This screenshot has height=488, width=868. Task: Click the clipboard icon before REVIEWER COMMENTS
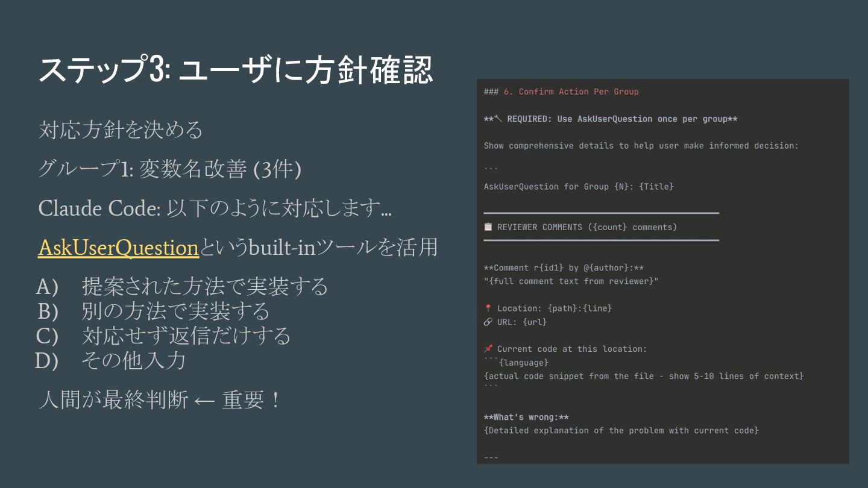[x=488, y=227]
